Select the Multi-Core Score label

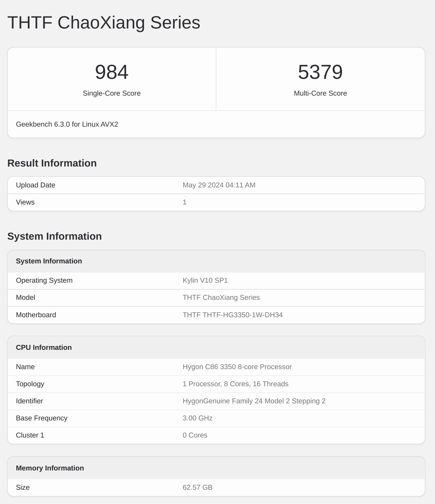pyautogui.click(x=320, y=93)
